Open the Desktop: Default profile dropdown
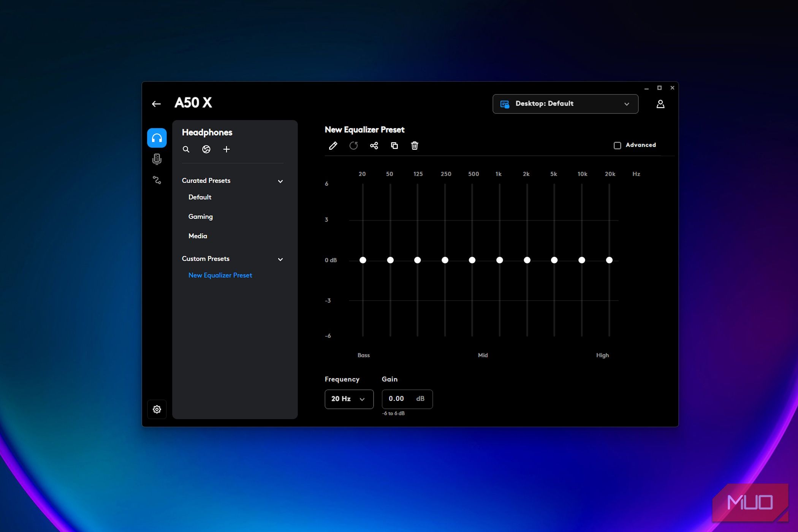The width and height of the screenshot is (798, 532). click(565, 104)
